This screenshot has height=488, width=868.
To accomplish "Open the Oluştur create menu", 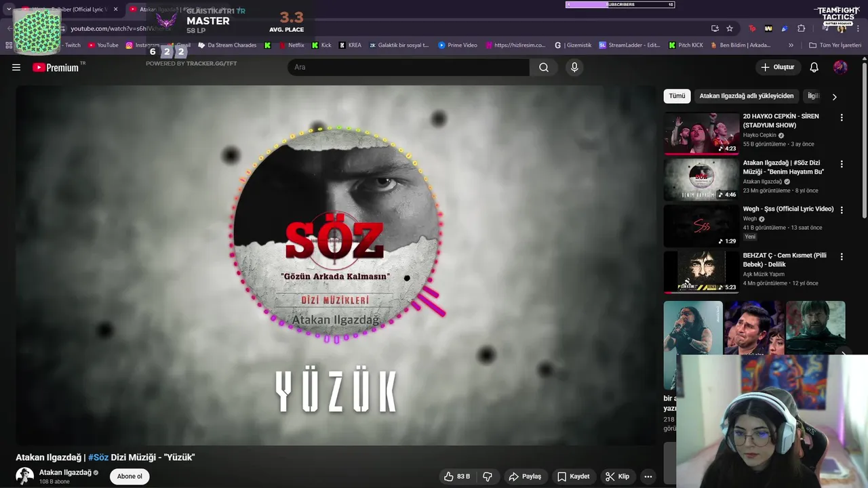I will [778, 67].
